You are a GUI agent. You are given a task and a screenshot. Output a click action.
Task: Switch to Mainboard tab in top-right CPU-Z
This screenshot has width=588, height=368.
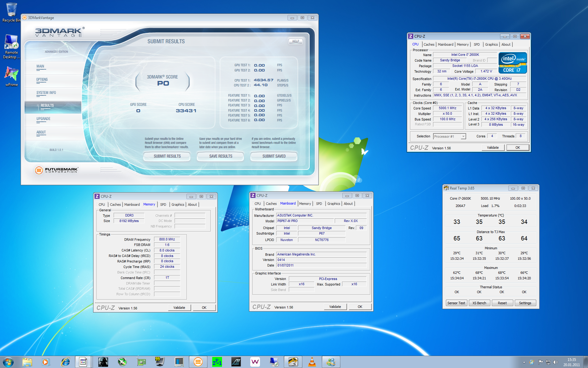(x=445, y=44)
